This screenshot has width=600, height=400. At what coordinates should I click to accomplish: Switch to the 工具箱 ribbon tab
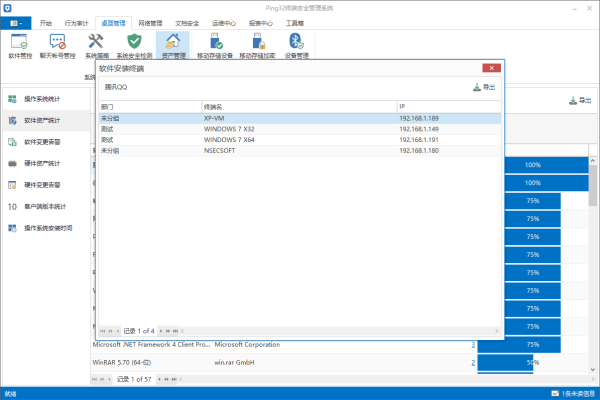295,23
